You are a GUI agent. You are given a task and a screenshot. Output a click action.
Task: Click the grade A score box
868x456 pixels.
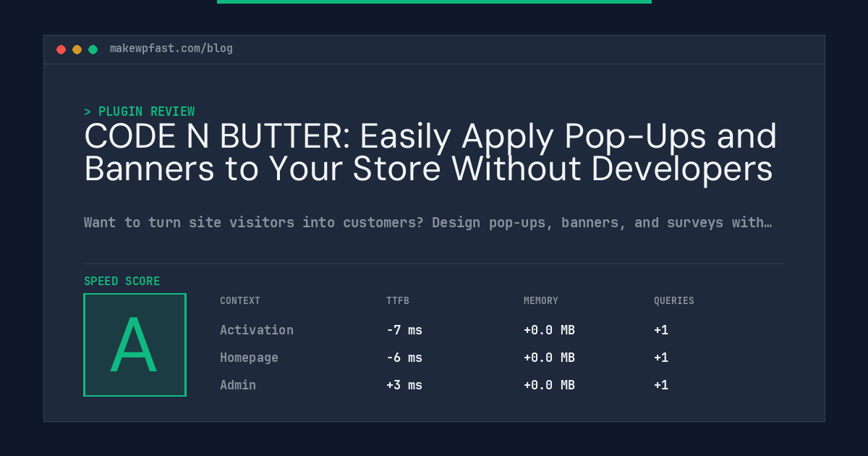point(135,345)
